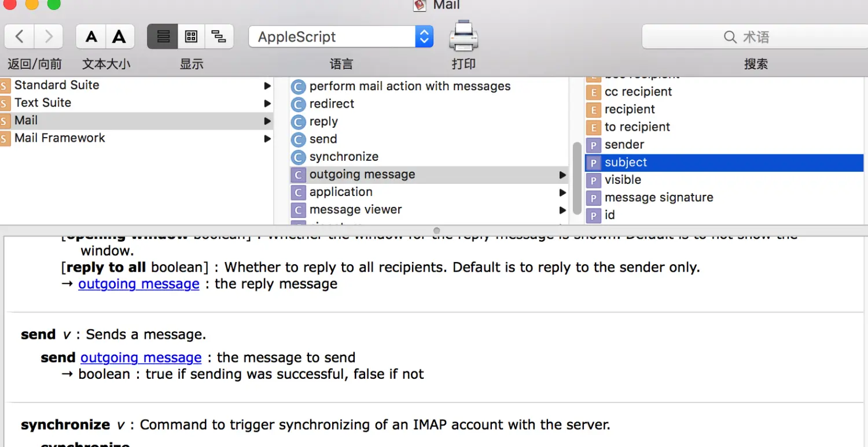Viewport: 868px width, 447px height.
Task: Select the to recipient element
Action: click(724, 127)
